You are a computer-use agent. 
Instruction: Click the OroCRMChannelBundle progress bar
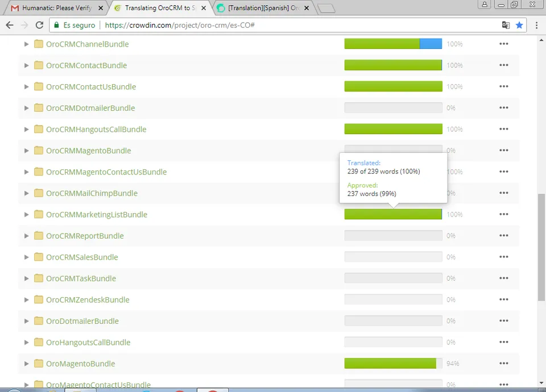tap(393, 44)
